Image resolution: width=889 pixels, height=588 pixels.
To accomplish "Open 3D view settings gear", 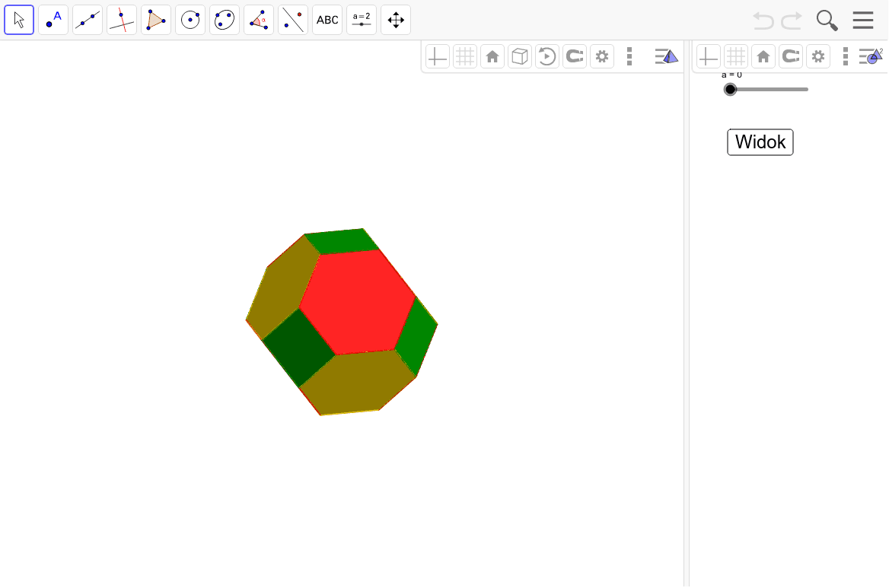I will tap(602, 56).
